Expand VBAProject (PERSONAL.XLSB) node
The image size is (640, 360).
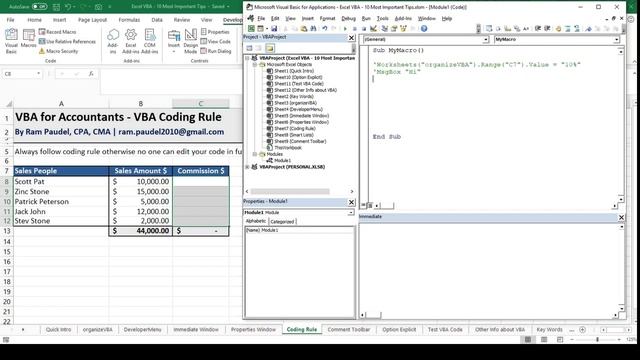pyautogui.click(x=247, y=167)
